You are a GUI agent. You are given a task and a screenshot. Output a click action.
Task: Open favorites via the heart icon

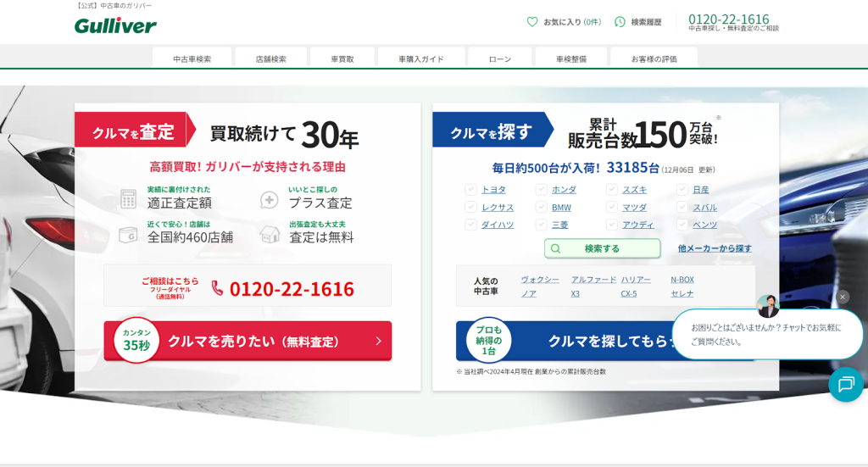[532, 22]
